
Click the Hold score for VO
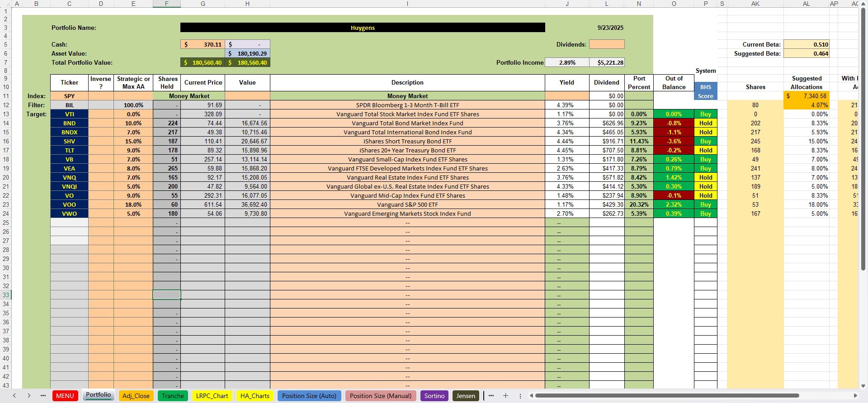[706, 195]
